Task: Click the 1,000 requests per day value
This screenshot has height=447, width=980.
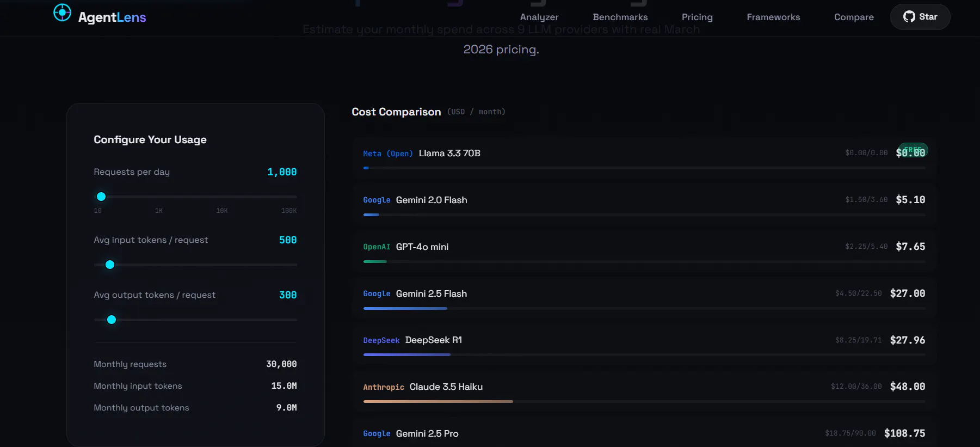Action: pyautogui.click(x=282, y=172)
